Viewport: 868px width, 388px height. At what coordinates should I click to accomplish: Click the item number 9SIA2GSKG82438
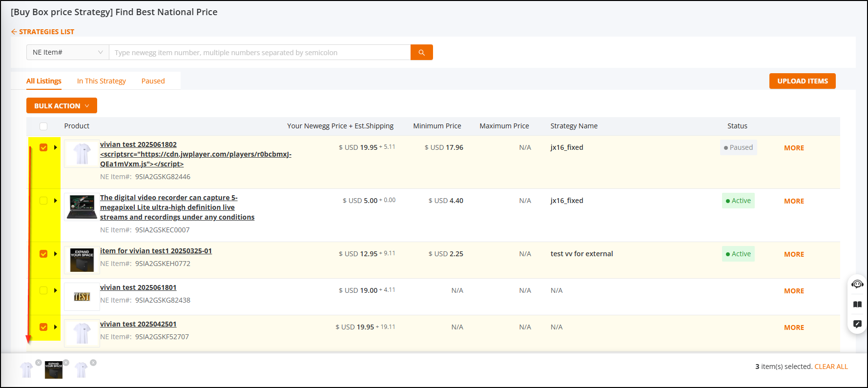(x=163, y=300)
